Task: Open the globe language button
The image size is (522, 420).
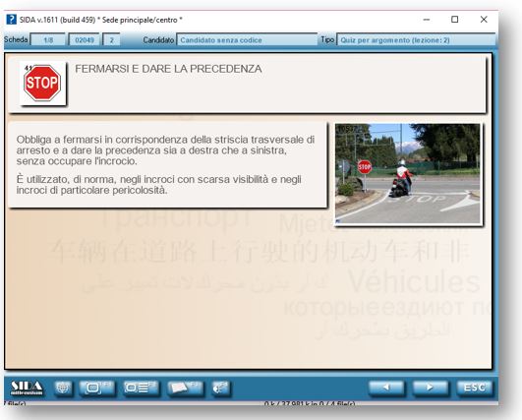Action: pyautogui.click(x=63, y=388)
